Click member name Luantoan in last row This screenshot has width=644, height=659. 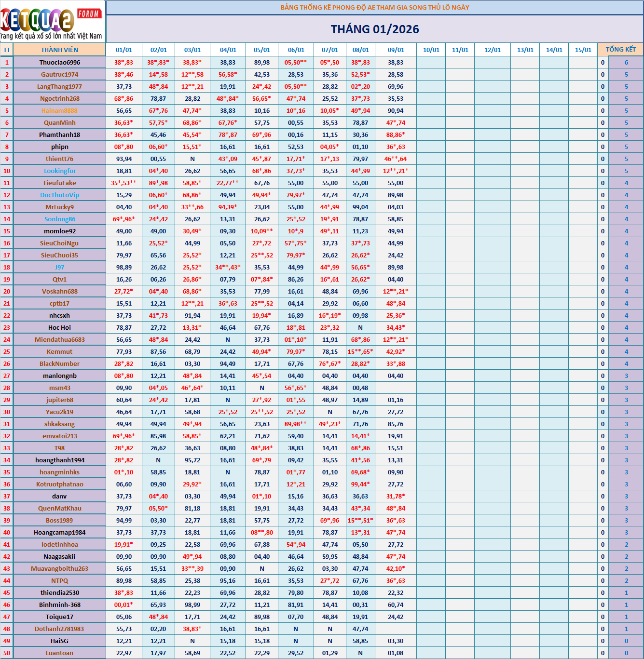coord(59,653)
